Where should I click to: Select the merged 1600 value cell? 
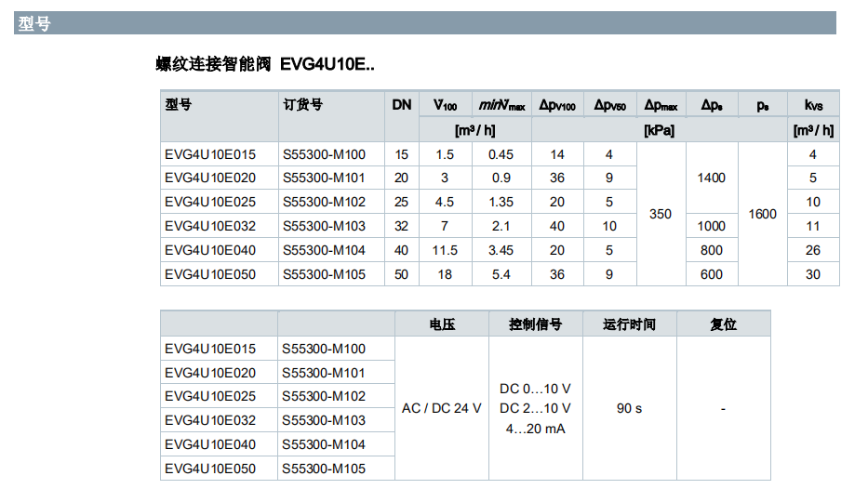(762, 214)
